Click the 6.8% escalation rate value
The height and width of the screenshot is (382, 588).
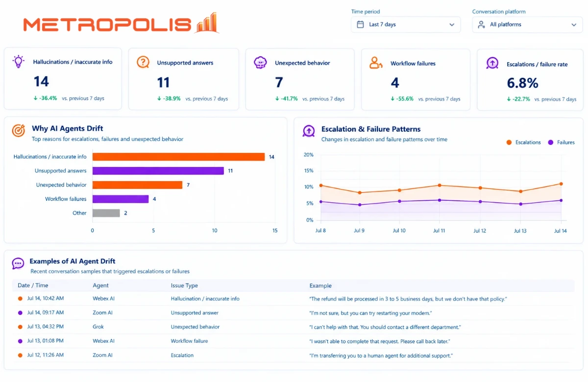522,83
